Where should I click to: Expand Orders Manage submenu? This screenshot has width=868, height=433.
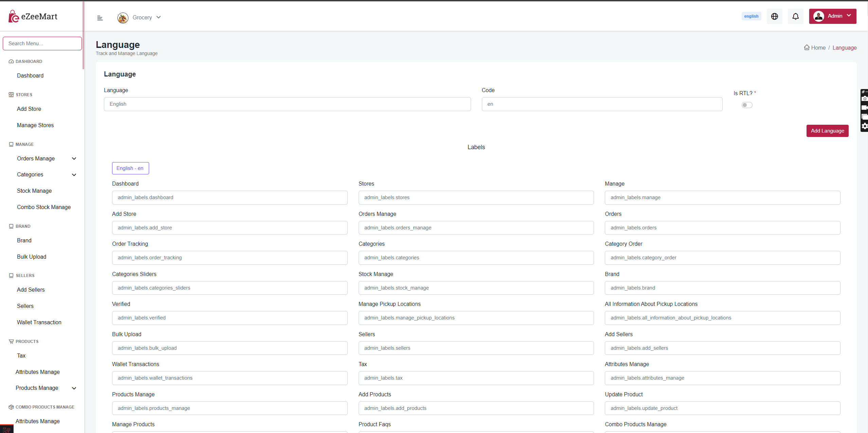74,158
